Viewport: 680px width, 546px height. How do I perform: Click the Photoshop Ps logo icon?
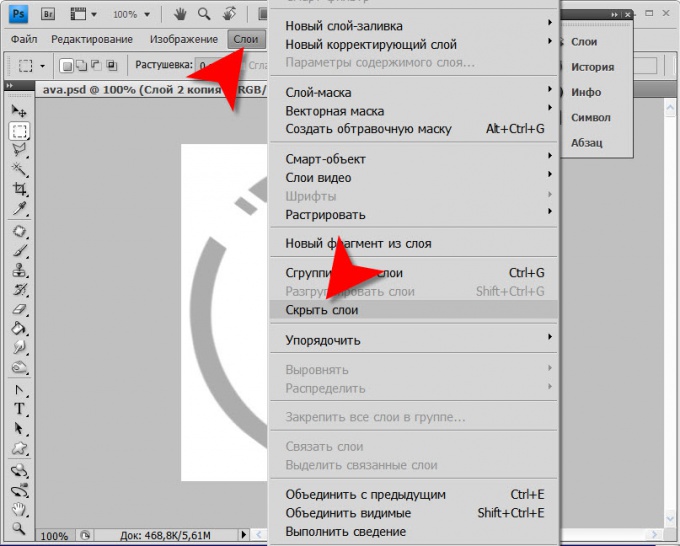tap(19, 14)
